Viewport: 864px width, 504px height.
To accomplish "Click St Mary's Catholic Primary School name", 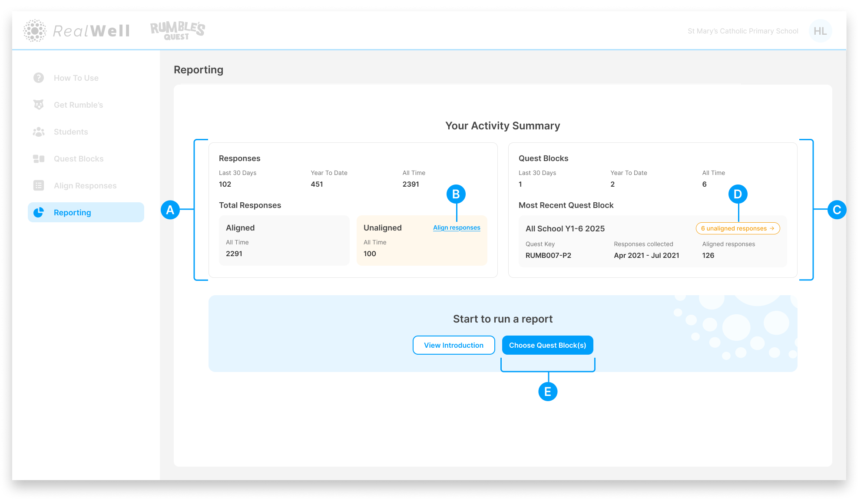I will (743, 31).
